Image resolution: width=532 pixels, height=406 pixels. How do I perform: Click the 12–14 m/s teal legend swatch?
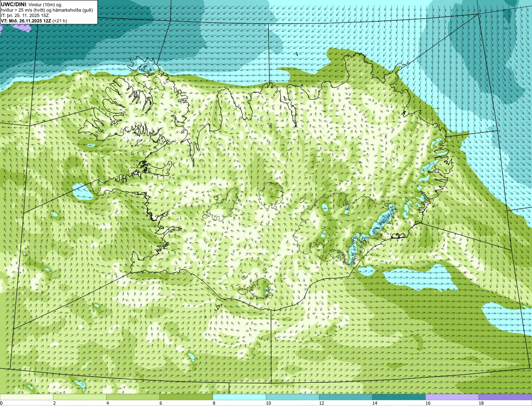(x=346, y=397)
